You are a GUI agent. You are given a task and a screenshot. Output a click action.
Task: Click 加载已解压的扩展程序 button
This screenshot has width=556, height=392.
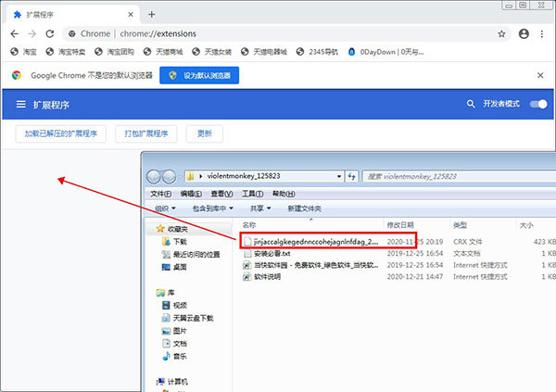60,133
